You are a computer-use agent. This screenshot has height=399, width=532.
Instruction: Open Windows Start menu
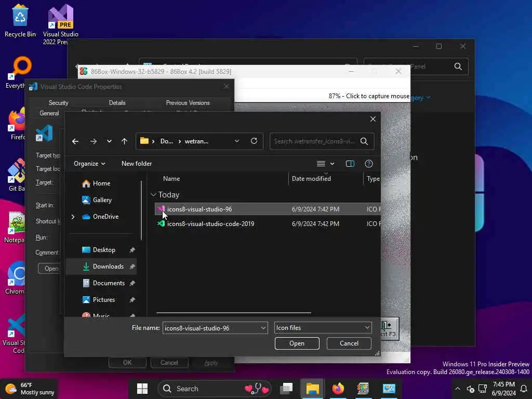142,389
